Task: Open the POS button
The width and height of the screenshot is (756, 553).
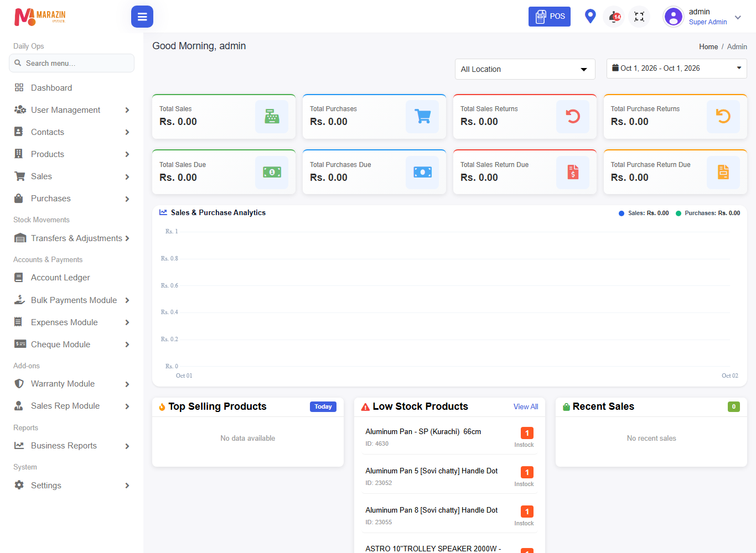Action: pos(549,17)
